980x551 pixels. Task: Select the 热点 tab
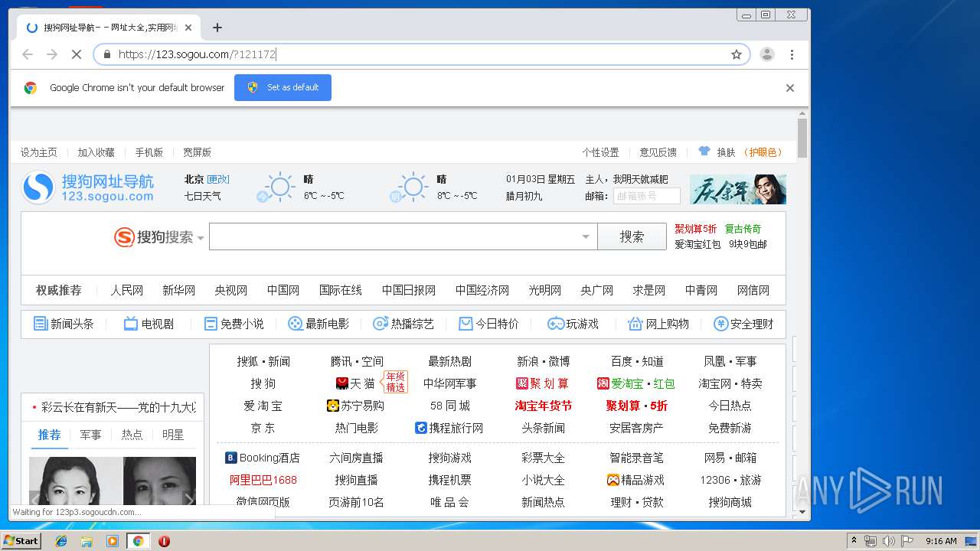[x=132, y=435]
